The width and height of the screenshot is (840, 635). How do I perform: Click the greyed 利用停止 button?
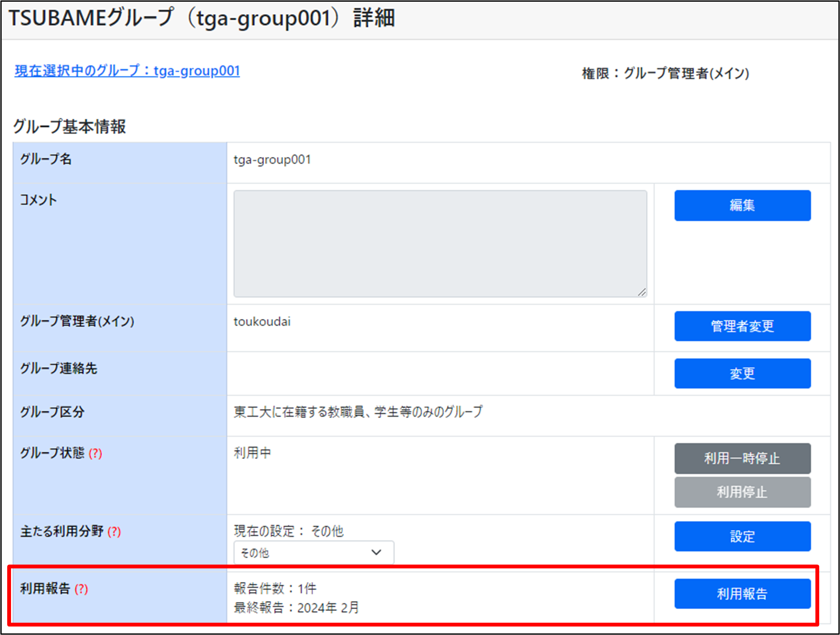tap(742, 492)
